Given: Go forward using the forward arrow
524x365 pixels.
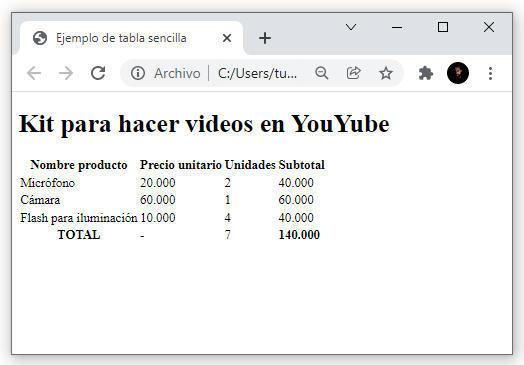Looking at the screenshot, I should 66,73.
